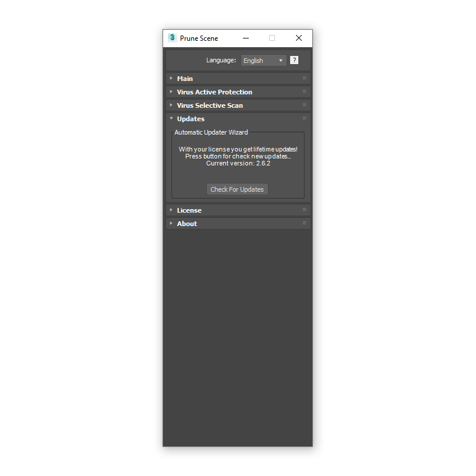Minimize the Prune Scene window
The image size is (476, 476).
coord(246,38)
